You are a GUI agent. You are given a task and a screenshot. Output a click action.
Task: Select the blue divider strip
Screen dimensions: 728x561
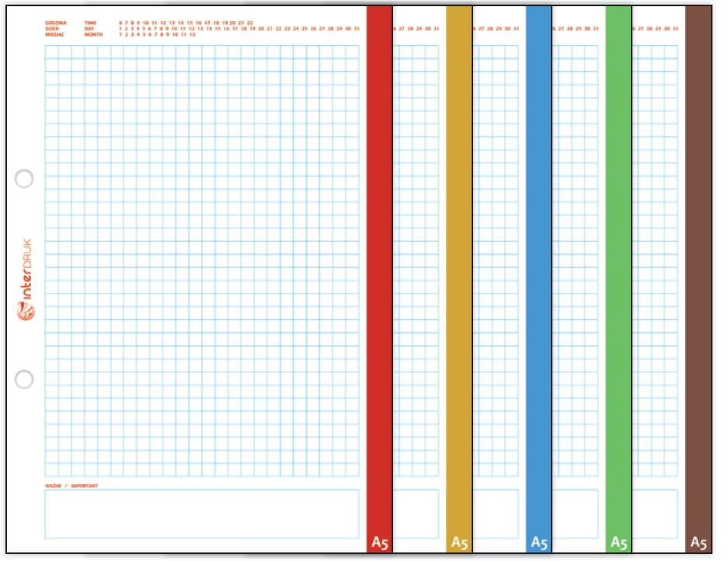(x=539, y=279)
